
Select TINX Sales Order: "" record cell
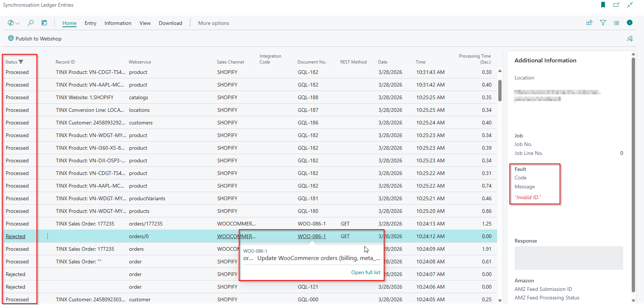[x=78, y=262]
